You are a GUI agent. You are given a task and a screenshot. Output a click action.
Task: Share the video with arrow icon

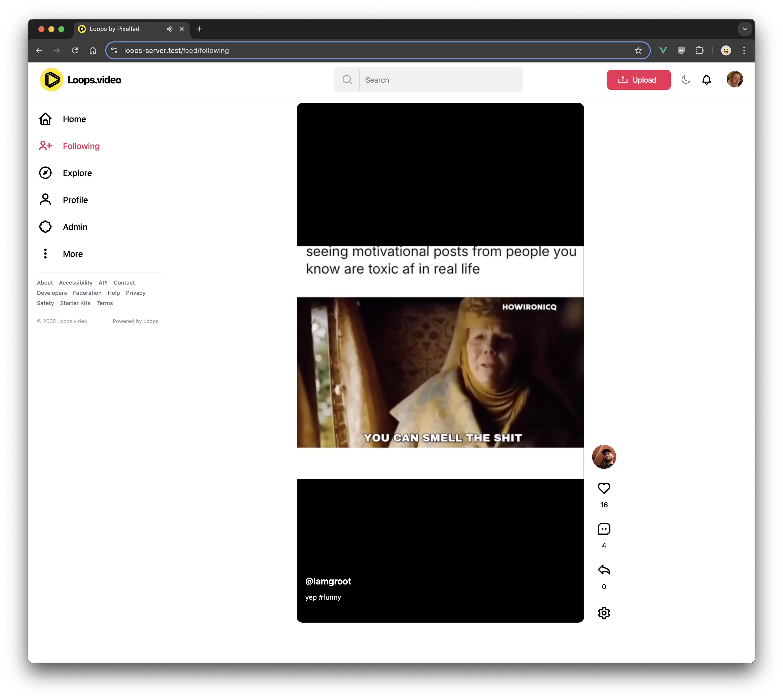pos(604,570)
